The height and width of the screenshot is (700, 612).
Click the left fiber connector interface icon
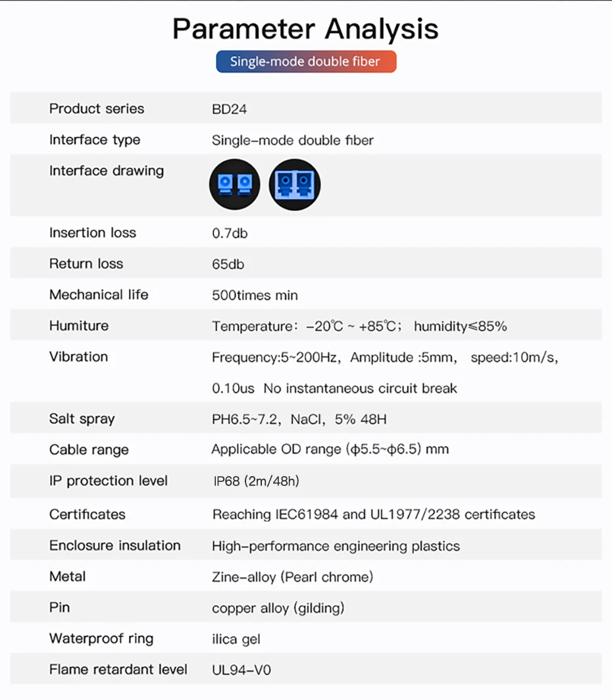235,184
